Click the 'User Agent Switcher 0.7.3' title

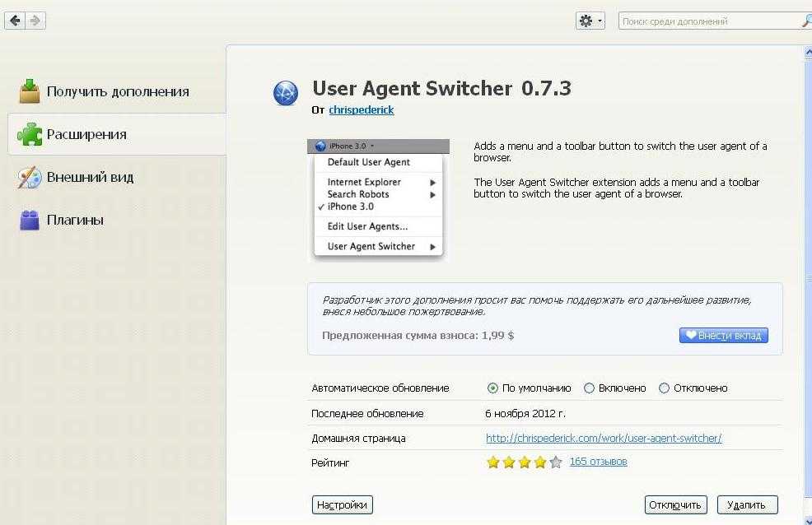[441, 88]
